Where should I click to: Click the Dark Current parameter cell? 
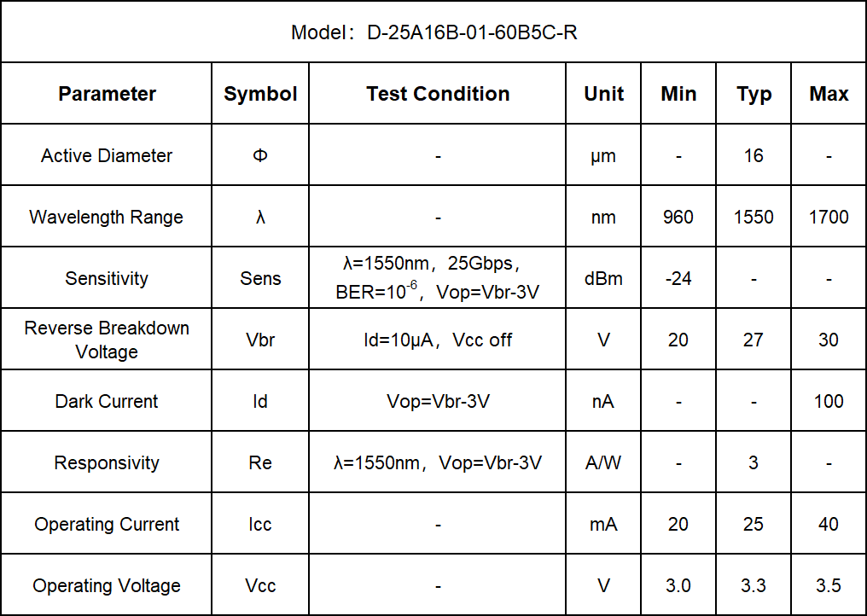[107, 401]
